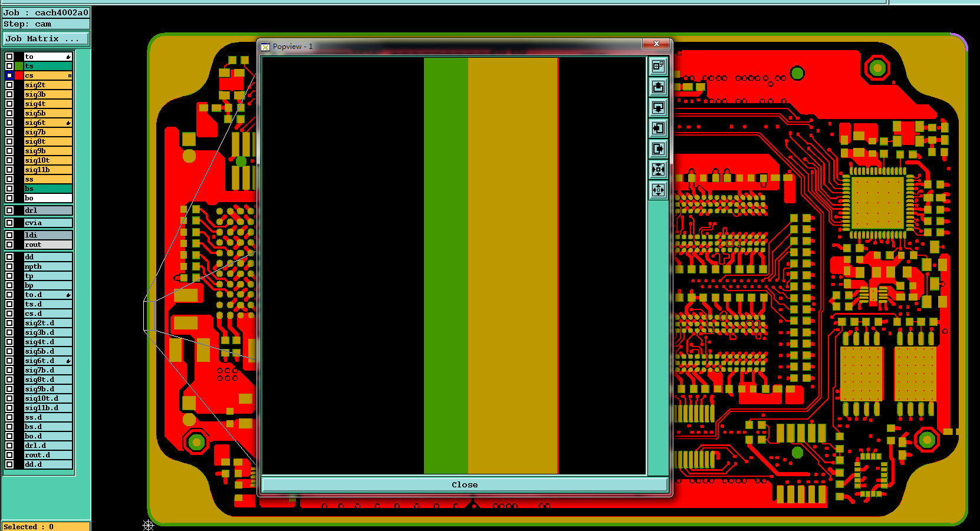The height and width of the screenshot is (531, 980).
Task: Select the 'sig10t.d' layer name
Action: click(48, 398)
